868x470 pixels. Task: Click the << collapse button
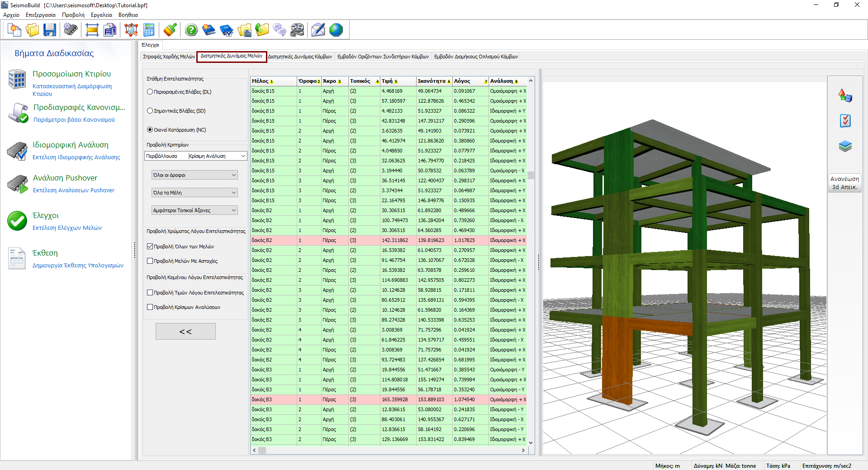[185, 332]
